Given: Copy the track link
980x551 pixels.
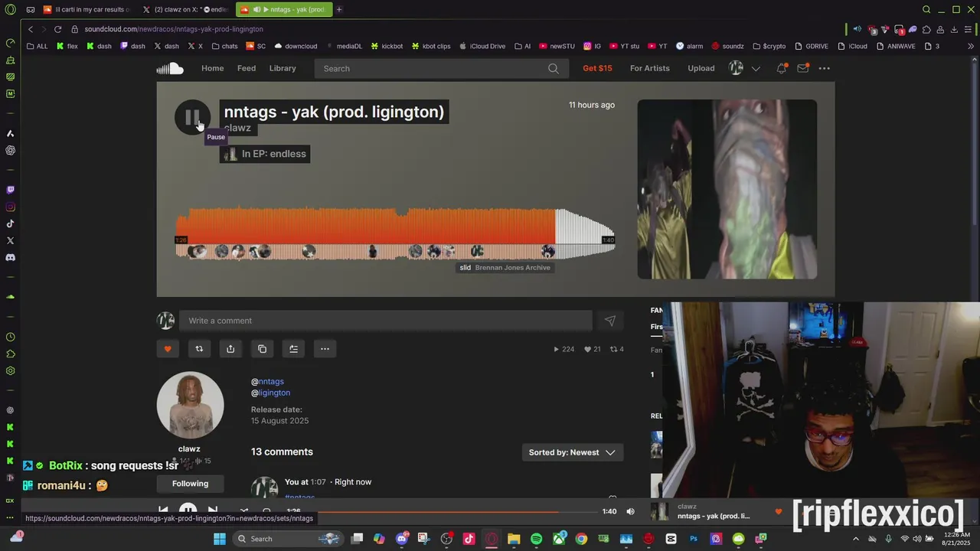Looking at the screenshot, I should tap(262, 349).
